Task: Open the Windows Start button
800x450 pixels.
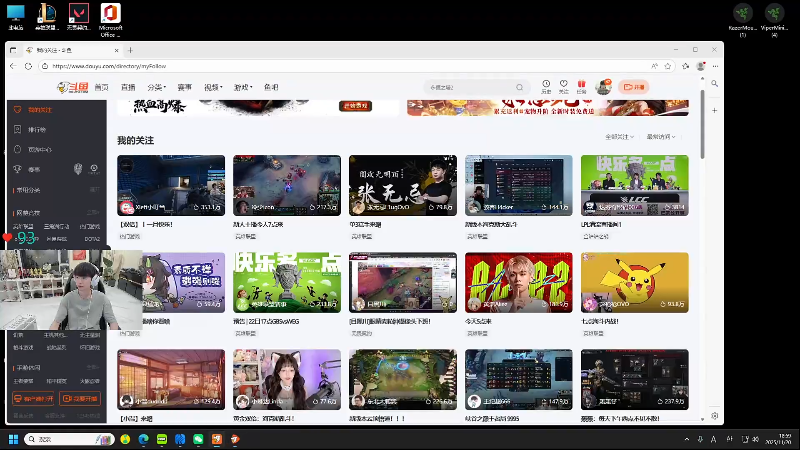Action: click(14, 439)
